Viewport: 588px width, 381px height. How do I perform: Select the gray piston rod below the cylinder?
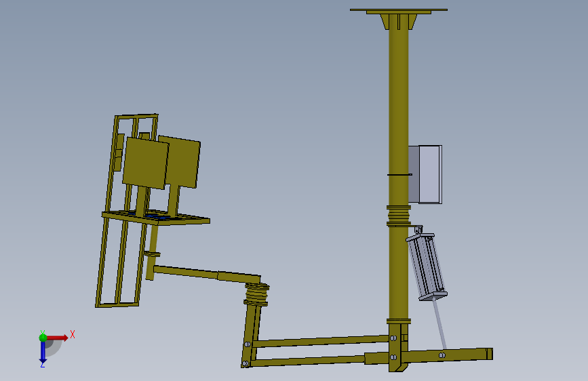(439, 324)
